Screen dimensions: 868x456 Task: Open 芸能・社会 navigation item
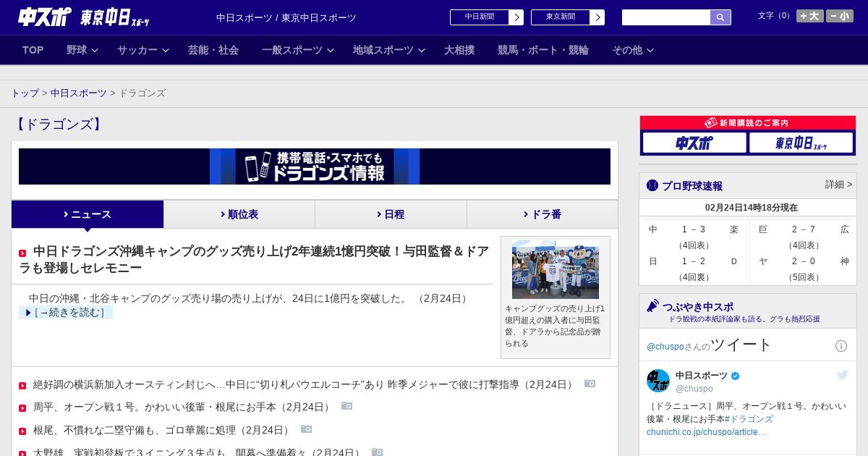[213, 50]
